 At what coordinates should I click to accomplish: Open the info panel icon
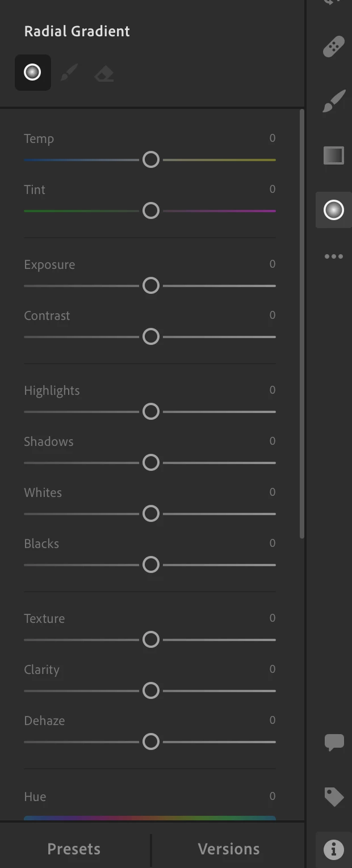point(334,849)
